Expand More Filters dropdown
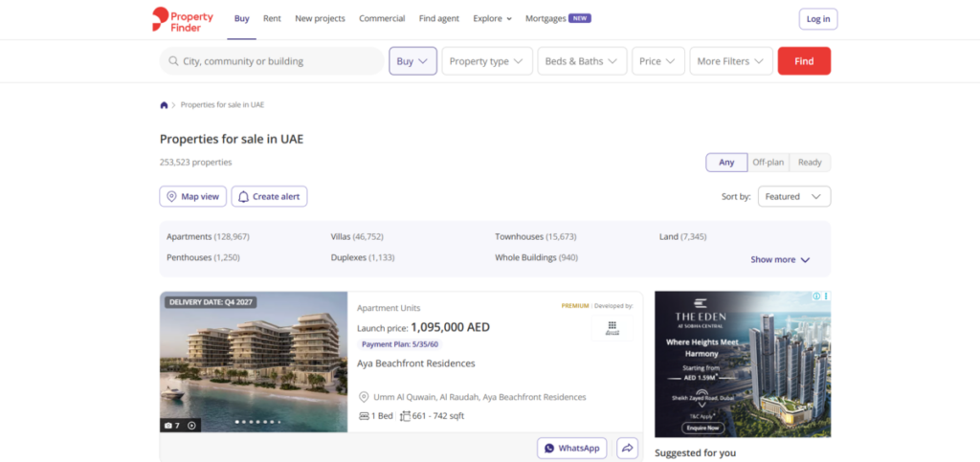Image resolution: width=980 pixels, height=462 pixels. tap(731, 61)
